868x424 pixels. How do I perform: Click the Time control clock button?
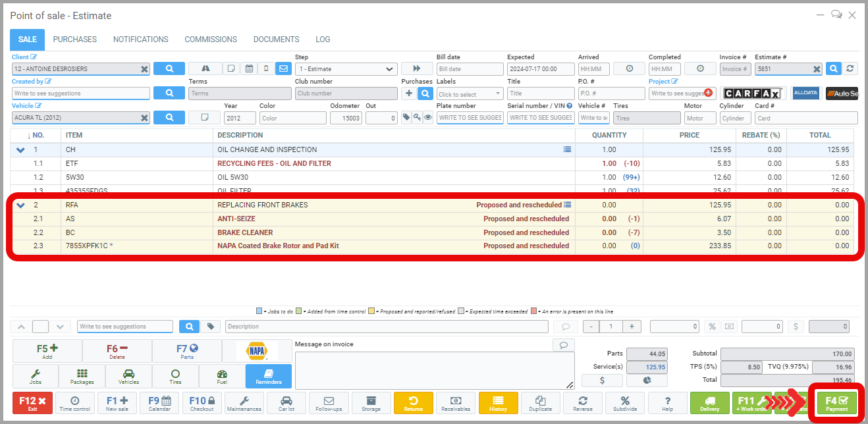74,403
